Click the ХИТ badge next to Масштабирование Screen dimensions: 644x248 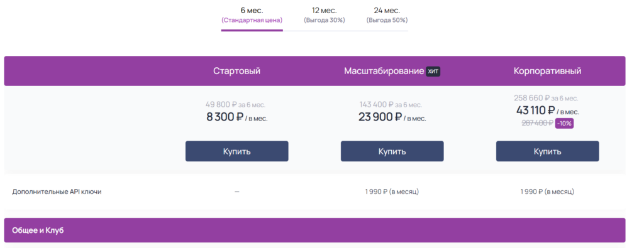coord(433,72)
